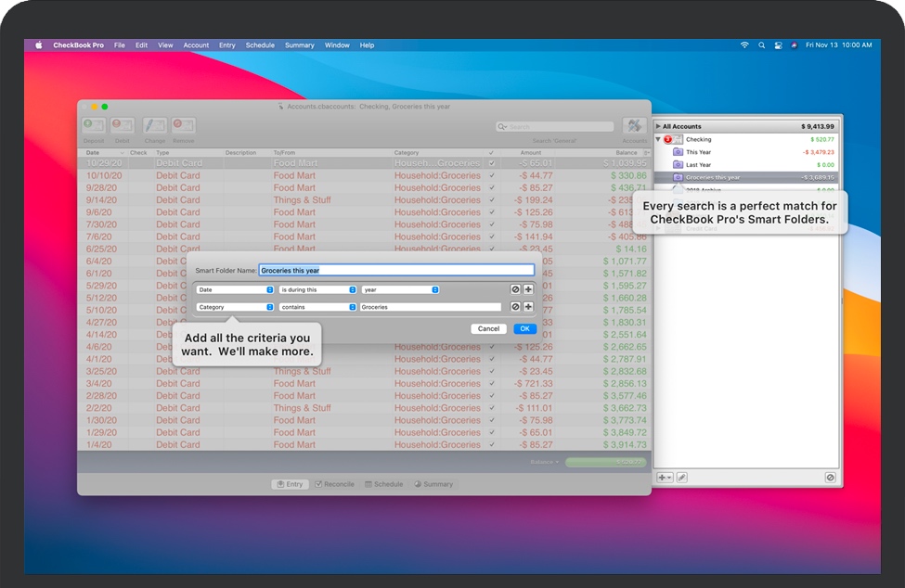This screenshot has width=905, height=588.
Task: Collapse the Checking account disclosure triangle
Action: click(x=656, y=138)
